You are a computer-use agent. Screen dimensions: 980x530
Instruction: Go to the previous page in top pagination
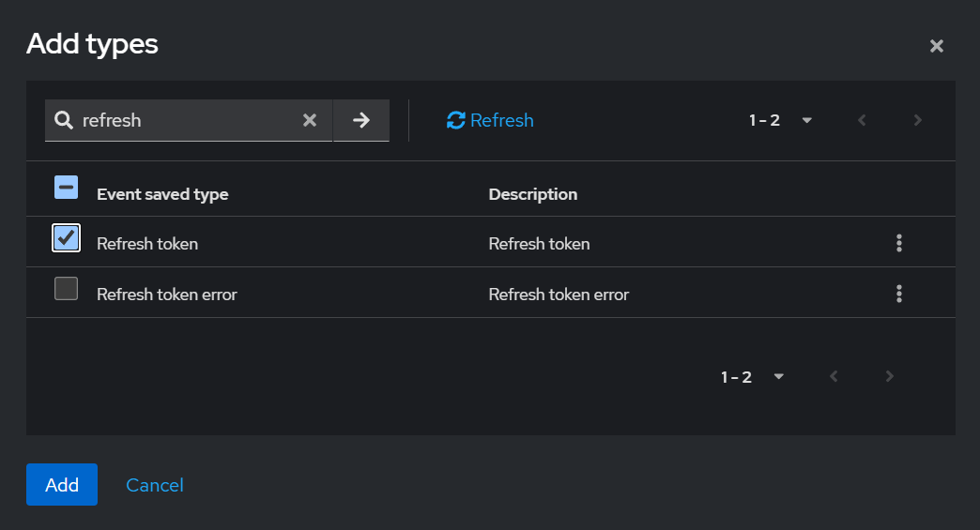click(862, 120)
